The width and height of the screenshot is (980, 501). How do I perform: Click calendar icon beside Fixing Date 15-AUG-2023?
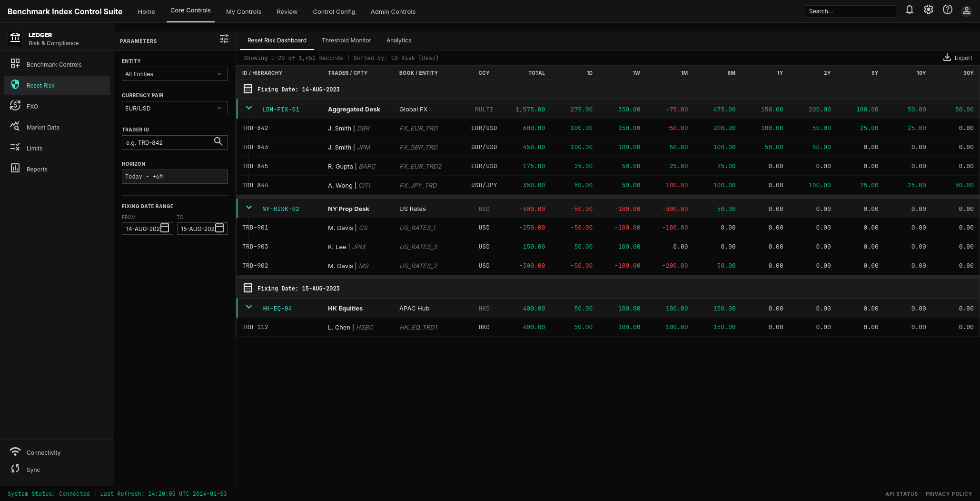[248, 288]
